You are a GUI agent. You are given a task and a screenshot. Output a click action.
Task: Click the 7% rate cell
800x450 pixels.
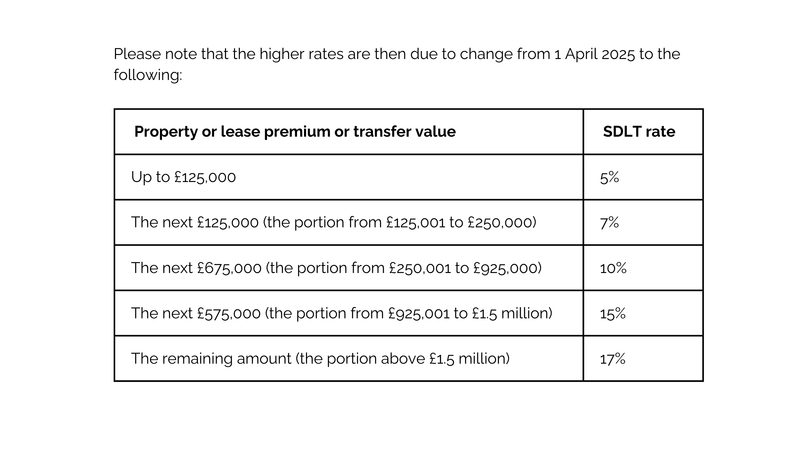(610, 222)
